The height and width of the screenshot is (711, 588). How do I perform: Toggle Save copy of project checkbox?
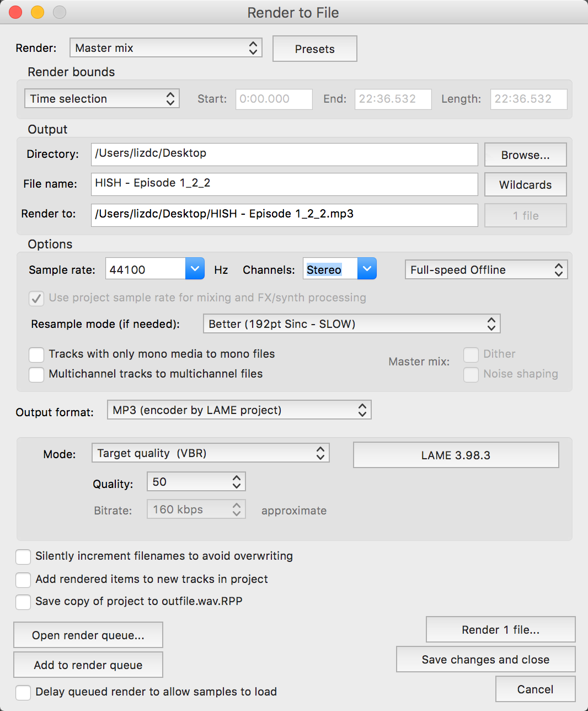(x=23, y=602)
